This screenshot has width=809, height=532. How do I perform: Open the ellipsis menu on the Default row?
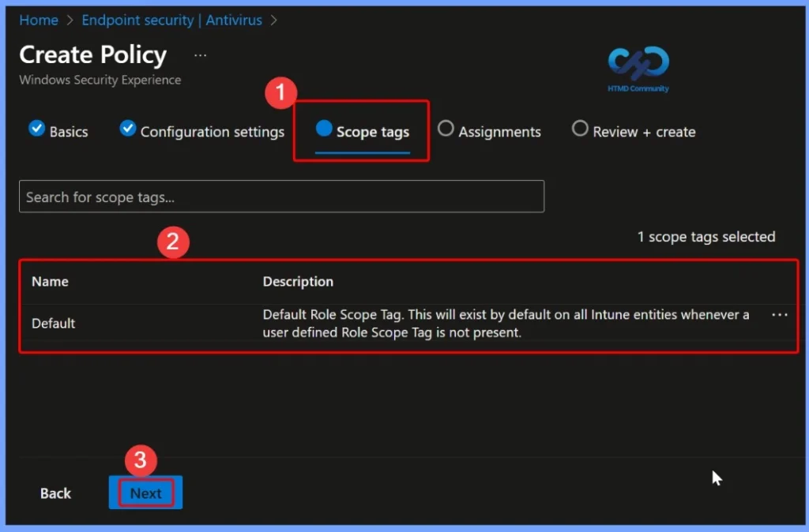point(780,314)
